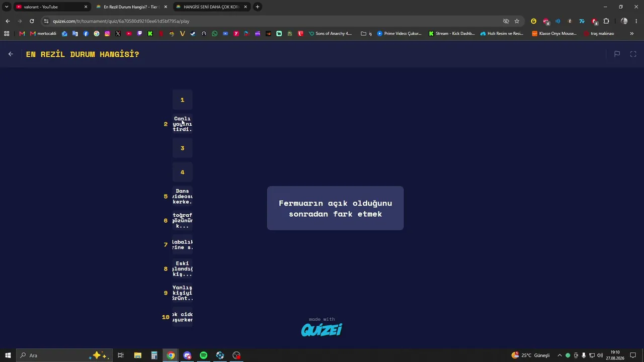
Task: Open the Sons of Anarchy bookmark
Action: click(330, 34)
